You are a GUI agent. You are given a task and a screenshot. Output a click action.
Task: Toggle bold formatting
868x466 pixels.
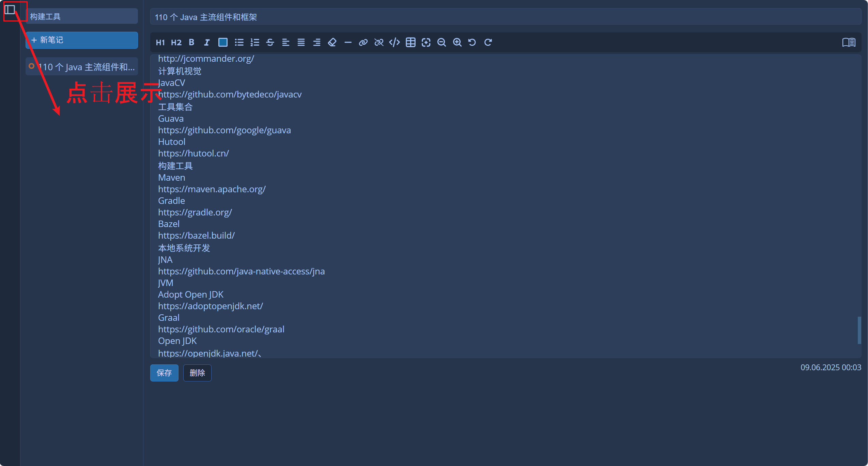[191, 42]
